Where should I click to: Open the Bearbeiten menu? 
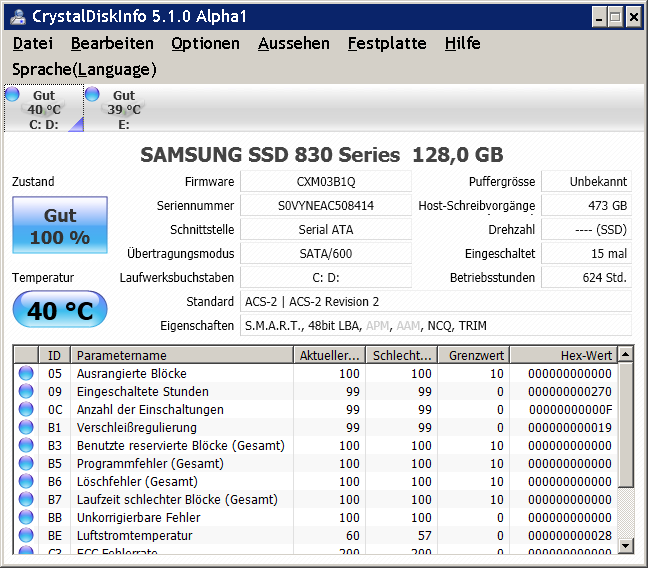112,43
